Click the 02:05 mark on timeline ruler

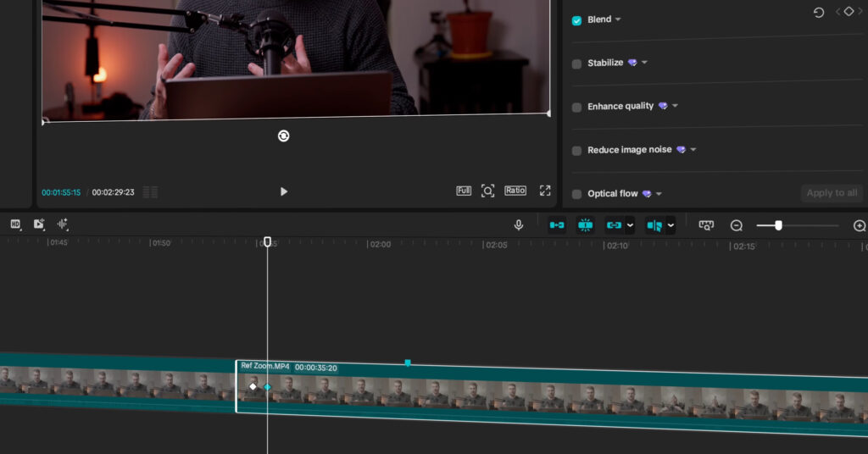click(495, 245)
